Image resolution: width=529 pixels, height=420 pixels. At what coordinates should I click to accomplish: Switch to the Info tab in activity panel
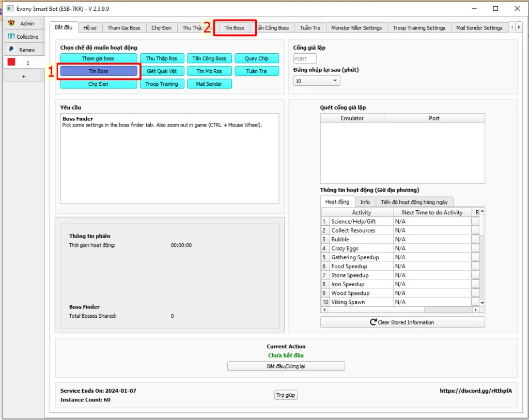365,201
